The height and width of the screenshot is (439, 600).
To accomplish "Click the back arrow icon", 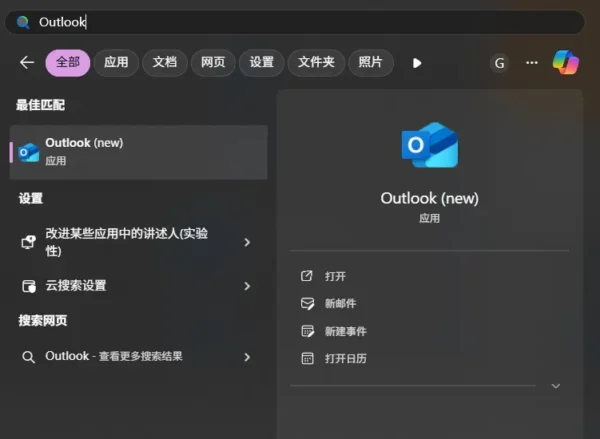I will pos(27,62).
